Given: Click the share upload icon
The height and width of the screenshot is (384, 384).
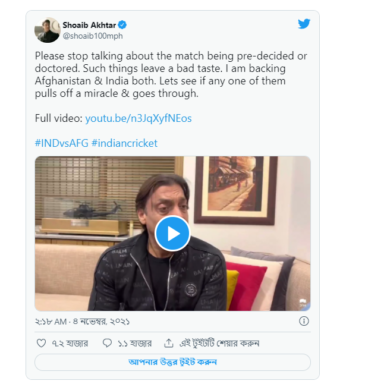Looking at the screenshot, I should (x=168, y=343).
